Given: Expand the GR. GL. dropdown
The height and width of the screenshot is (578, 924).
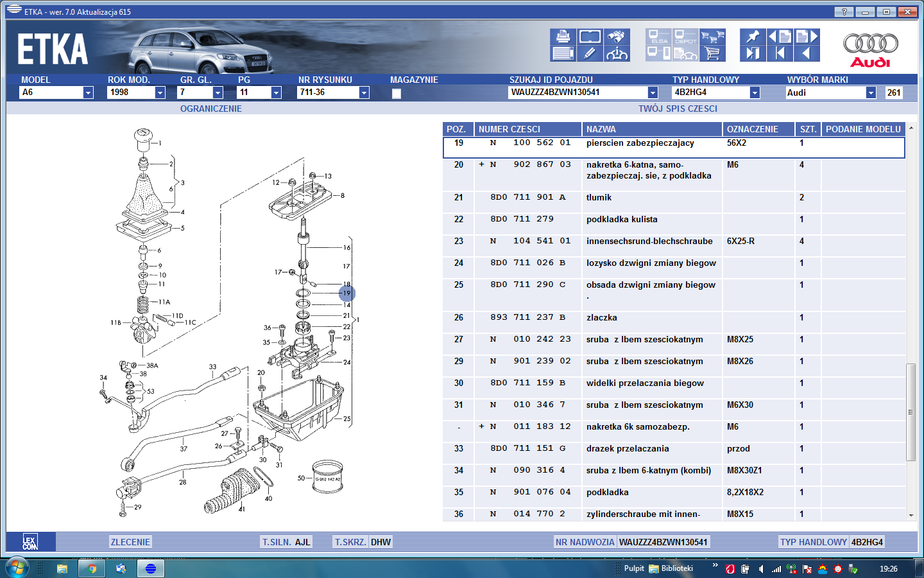Looking at the screenshot, I should tap(218, 92).
